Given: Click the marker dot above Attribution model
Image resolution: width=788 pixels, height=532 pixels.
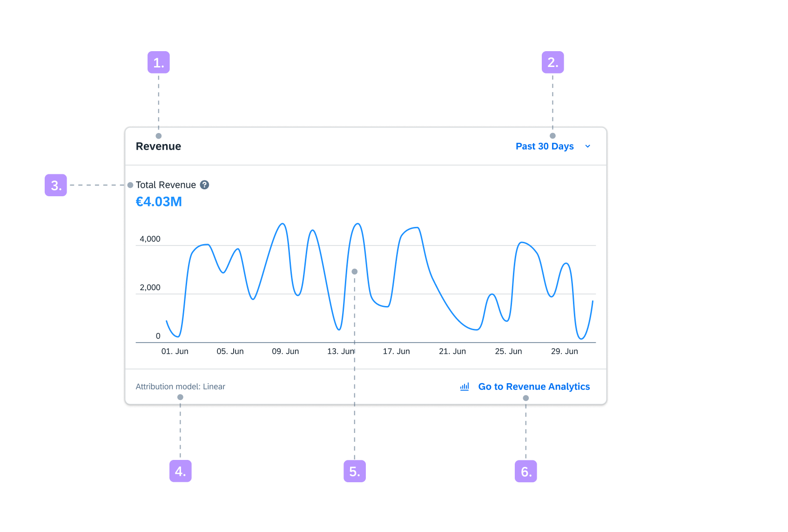Looking at the screenshot, I should point(180,396).
